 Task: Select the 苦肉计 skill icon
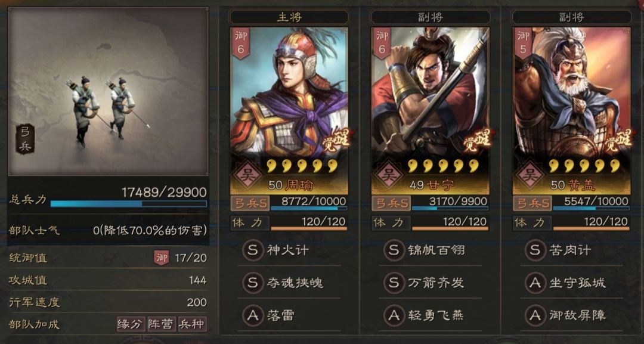535,250
